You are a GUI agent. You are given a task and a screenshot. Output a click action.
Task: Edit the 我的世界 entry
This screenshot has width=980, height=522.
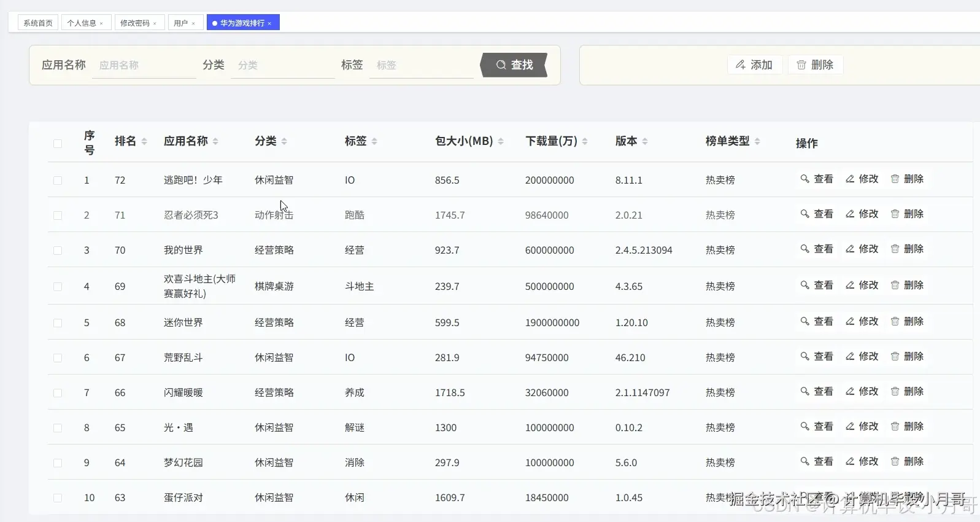(x=862, y=249)
